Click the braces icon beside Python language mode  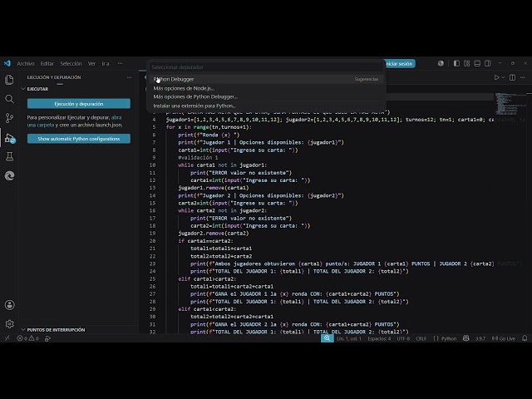click(436, 338)
